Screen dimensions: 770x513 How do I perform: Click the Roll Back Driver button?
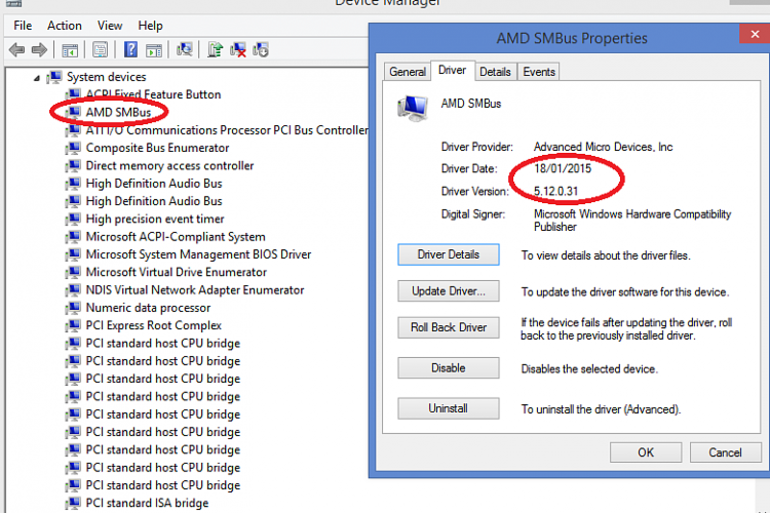coord(448,327)
